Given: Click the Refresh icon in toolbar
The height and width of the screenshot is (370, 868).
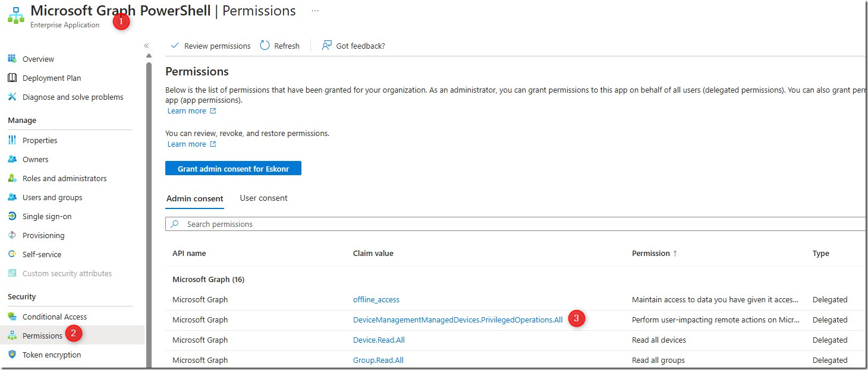Looking at the screenshot, I should 265,46.
